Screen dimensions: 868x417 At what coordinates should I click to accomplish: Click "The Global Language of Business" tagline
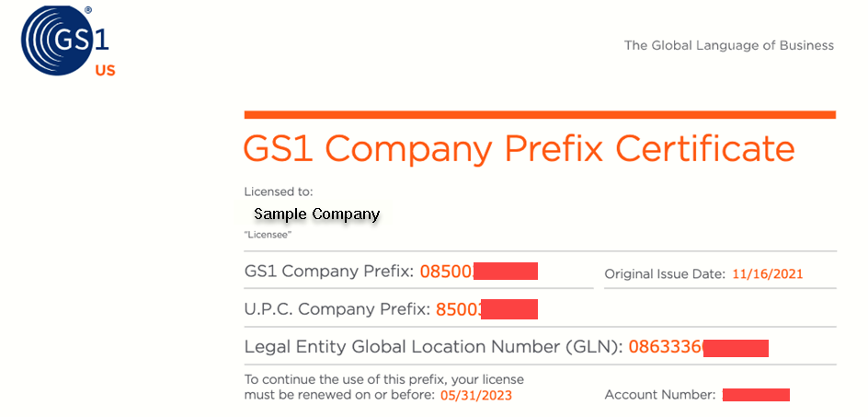coord(728,45)
